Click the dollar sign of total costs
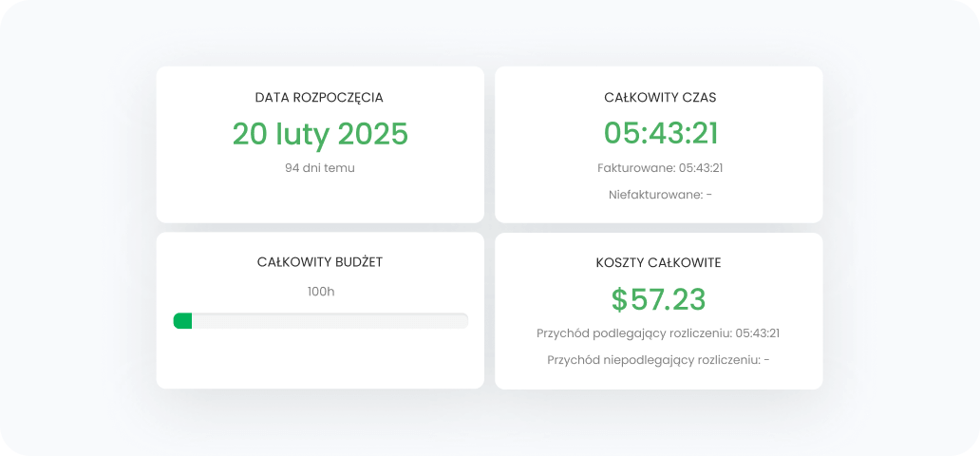The height and width of the screenshot is (456, 980). 619,299
